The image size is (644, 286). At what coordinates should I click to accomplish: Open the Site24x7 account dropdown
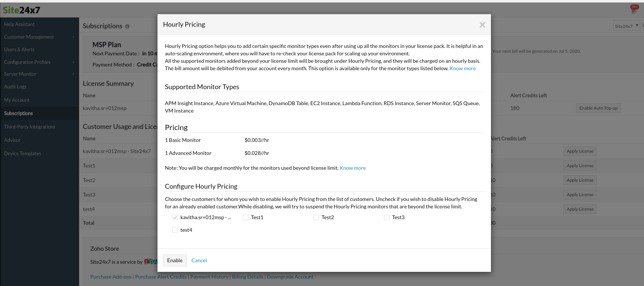coord(627,26)
